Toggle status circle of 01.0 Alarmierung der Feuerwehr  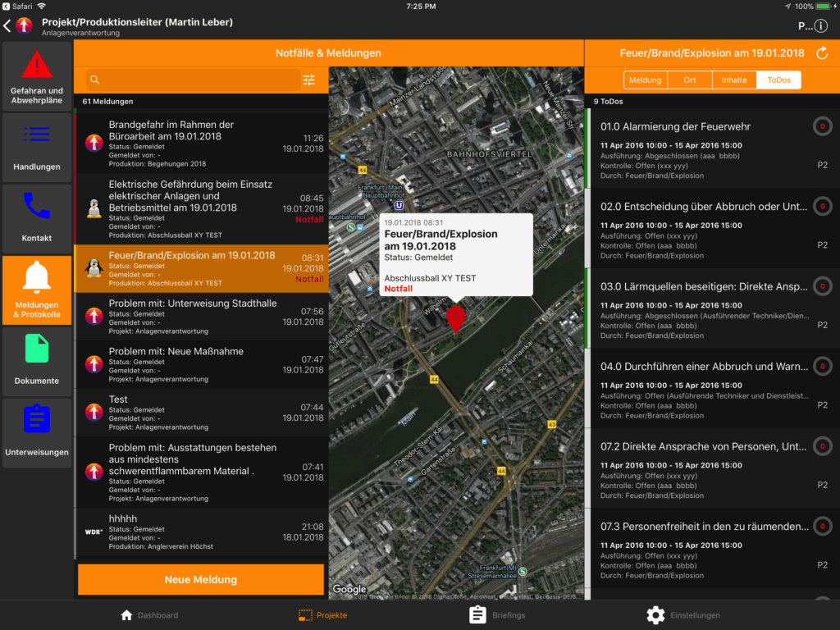822,126
